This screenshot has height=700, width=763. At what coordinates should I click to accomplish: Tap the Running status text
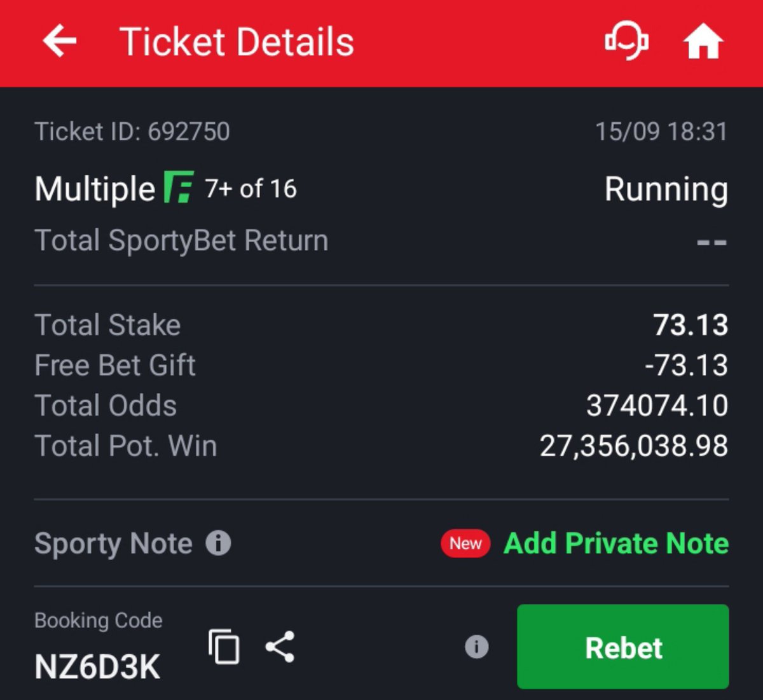(666, 189)
